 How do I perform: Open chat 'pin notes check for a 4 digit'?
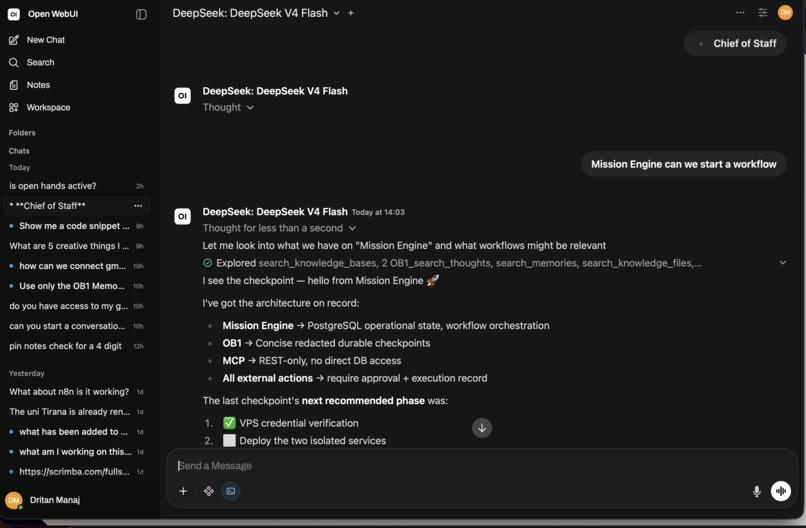[x=76, y=346]
